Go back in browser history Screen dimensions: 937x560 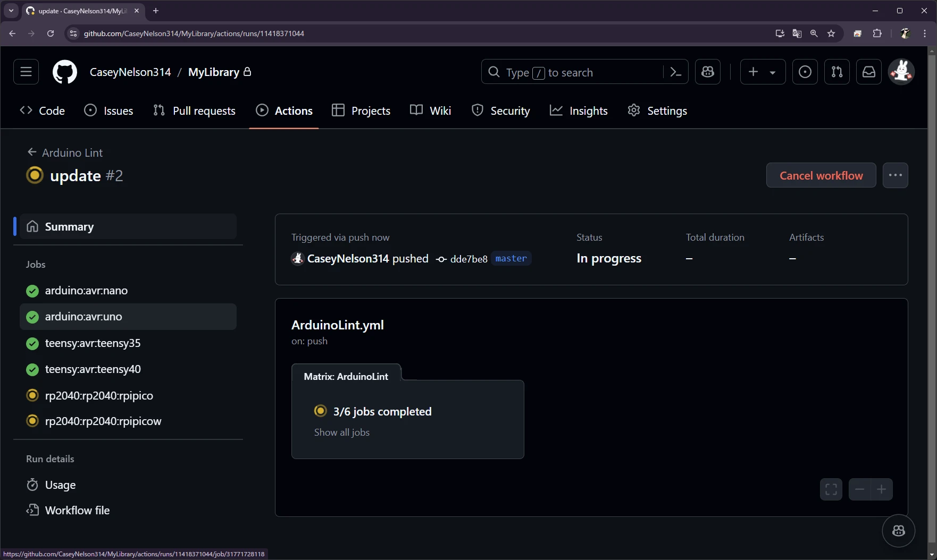pyautogui.click(x=12, y=33)
